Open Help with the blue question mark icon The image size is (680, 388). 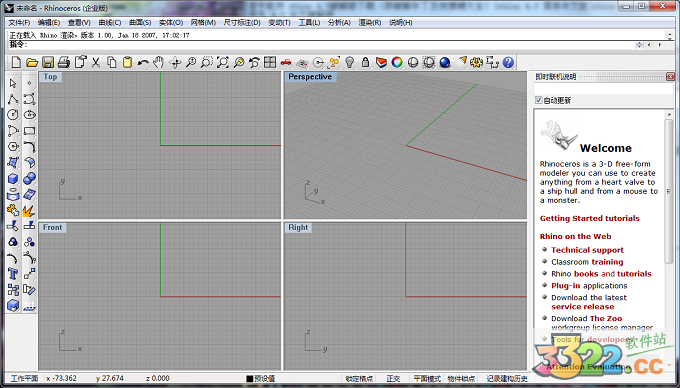click(x=508, y=62)
